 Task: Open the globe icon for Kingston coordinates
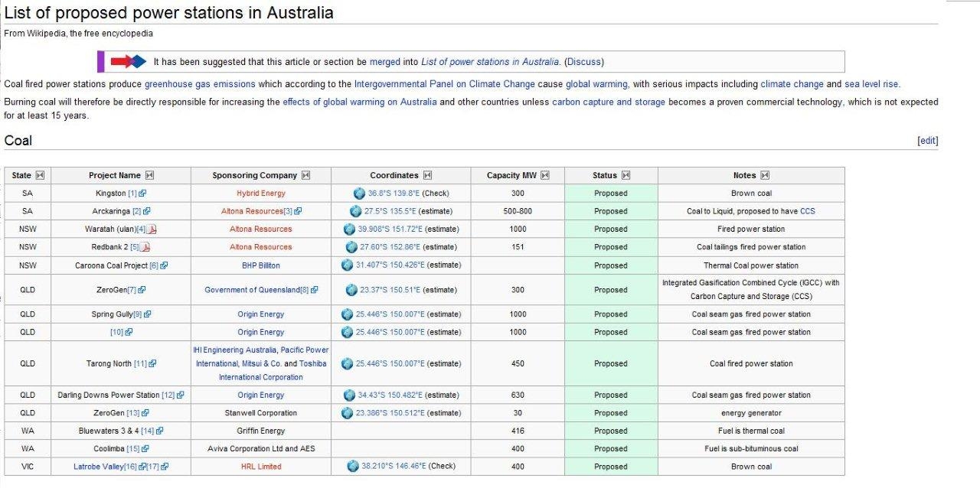(x=359, y=194)
